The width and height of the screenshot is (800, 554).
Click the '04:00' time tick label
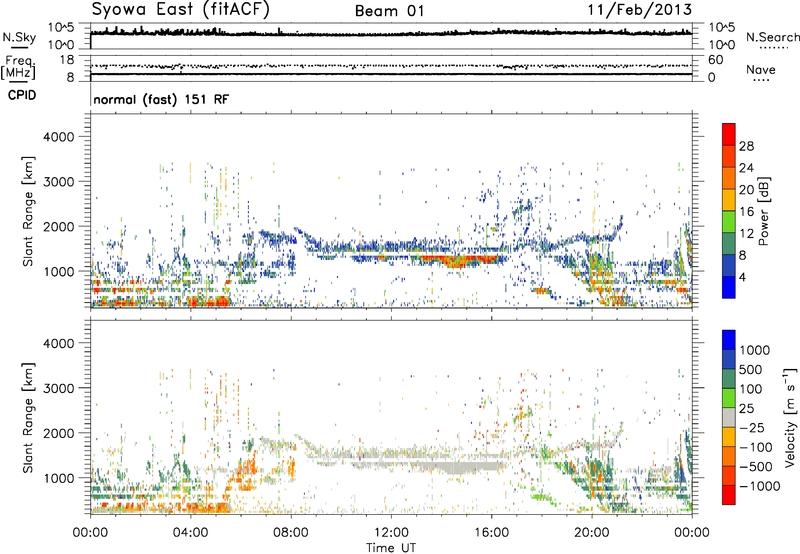[191, 533]
